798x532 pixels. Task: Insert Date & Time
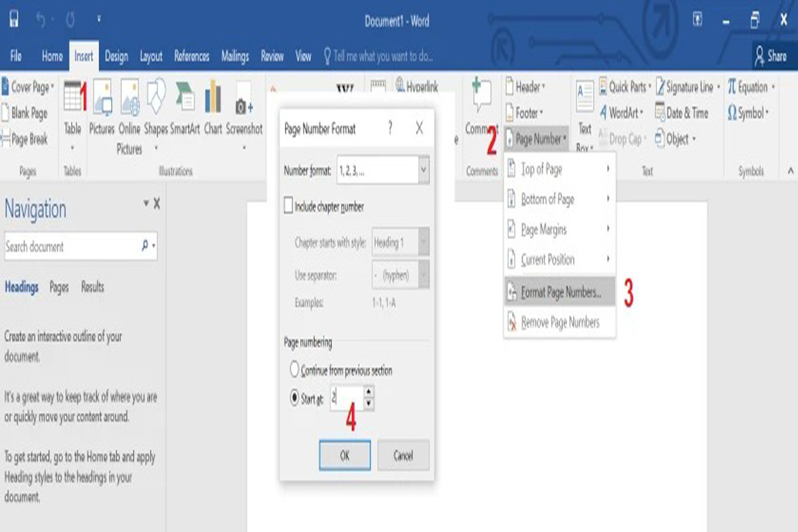tap(682, 113)
